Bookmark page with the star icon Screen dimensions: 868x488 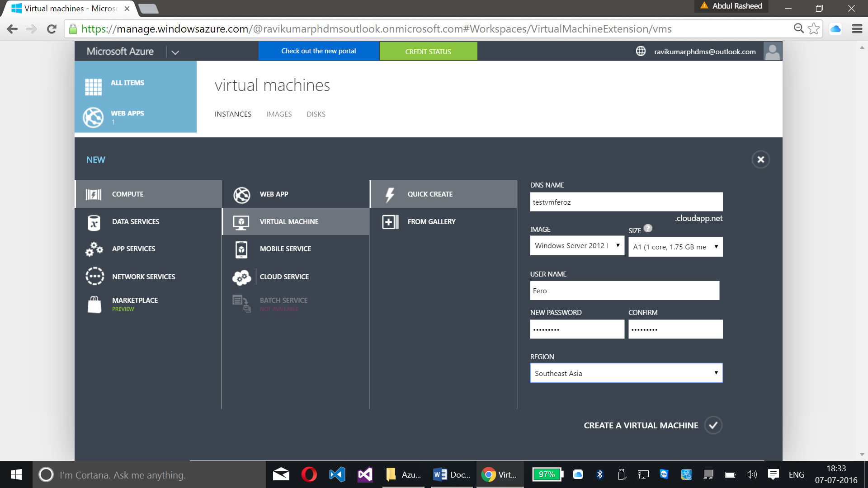[x=813, y=28]
